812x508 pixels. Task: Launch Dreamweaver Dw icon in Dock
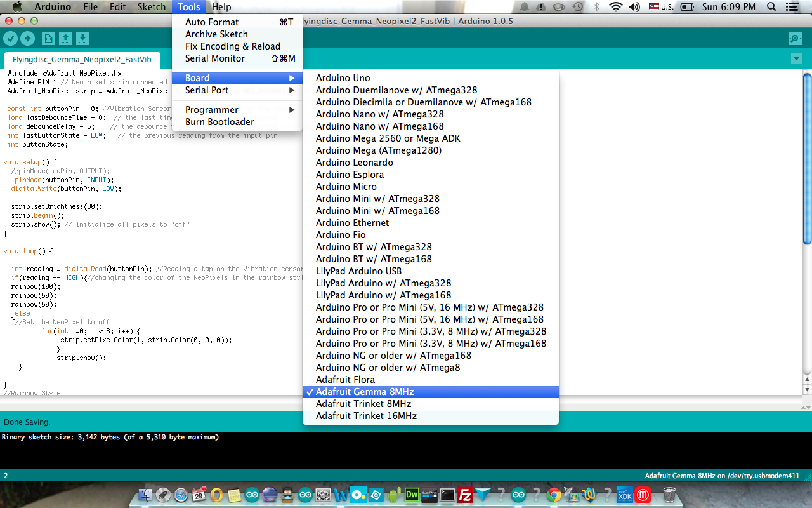point(412,495)
